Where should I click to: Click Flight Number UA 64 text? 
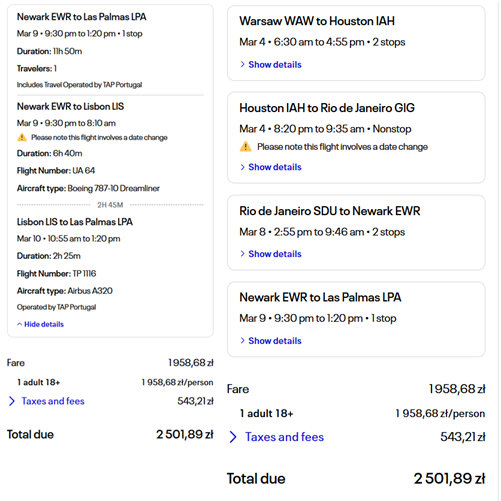coord(56,170)
